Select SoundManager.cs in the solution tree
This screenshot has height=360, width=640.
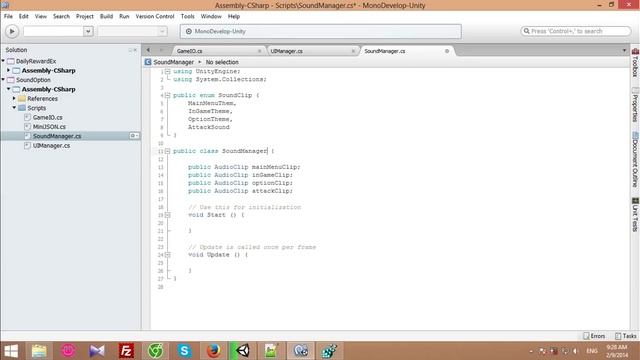point(57,136)
